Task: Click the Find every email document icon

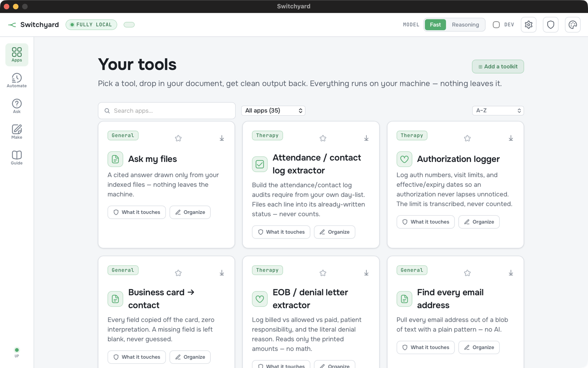Action: 404,299
